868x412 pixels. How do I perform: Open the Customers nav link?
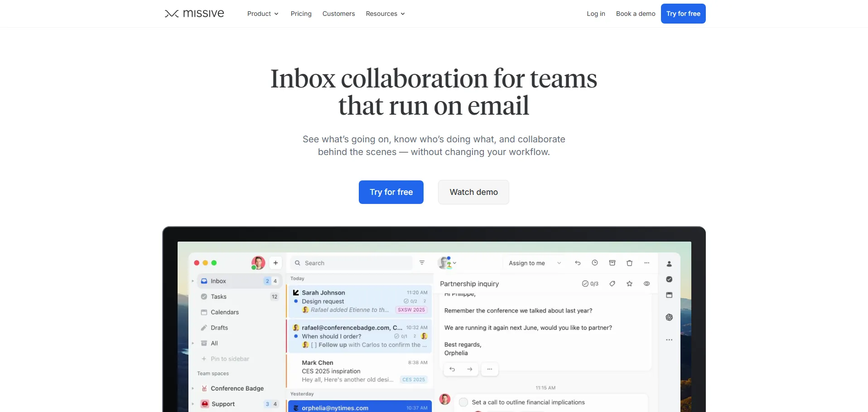pyautogui.click(x=338, y=14)
